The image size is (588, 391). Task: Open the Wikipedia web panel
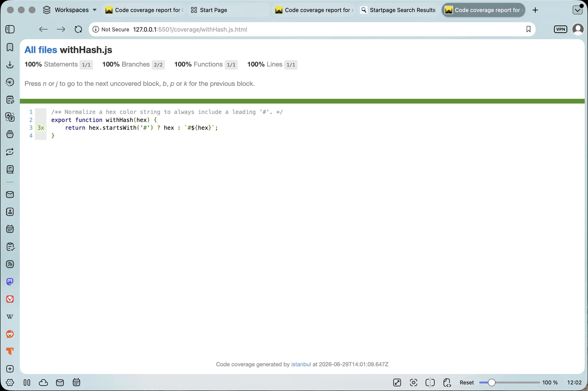tap(10, 317)
